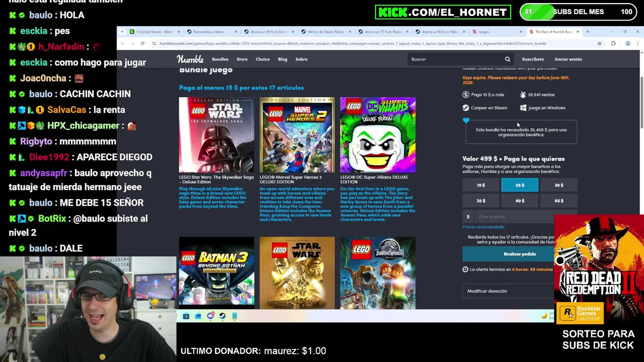Open LEGO DC Super-Villains DELUXE title
This screenshot has width=644, height=362.
coord(374,179)
